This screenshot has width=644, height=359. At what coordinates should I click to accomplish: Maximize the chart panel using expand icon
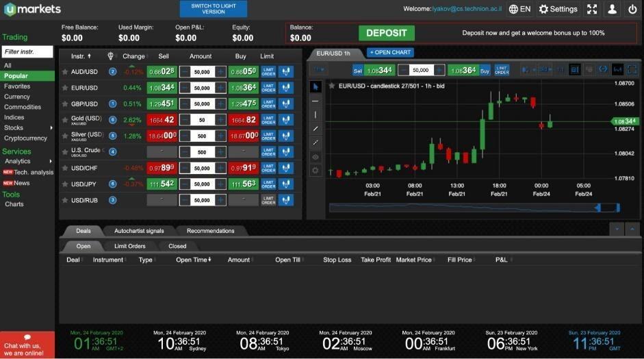click(632, 70)
